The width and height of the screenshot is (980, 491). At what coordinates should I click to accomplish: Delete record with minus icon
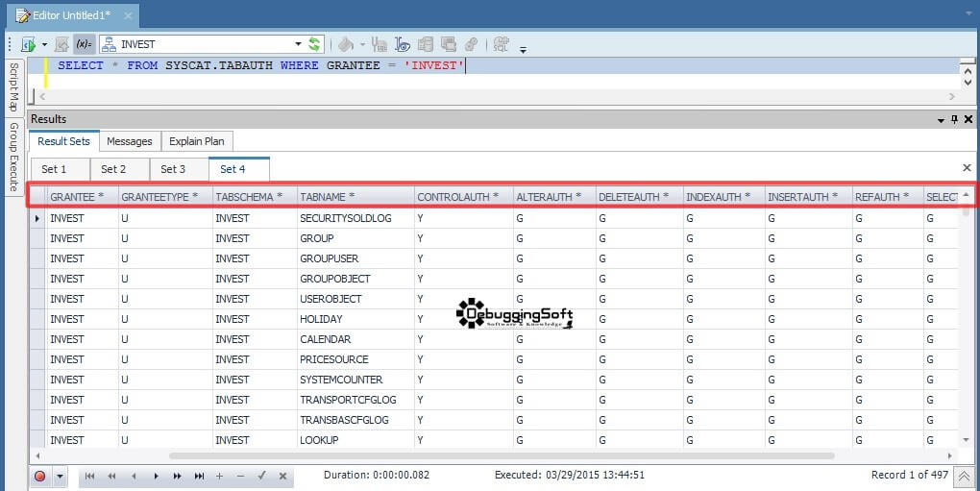(x=240, y=476)
